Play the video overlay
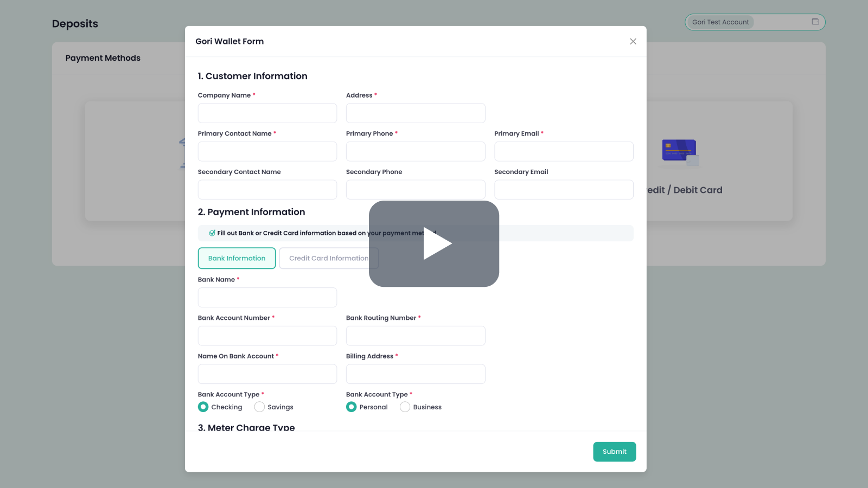Viewport: 868px width, 488px height. pyautogui.click(x=434, y=244)
